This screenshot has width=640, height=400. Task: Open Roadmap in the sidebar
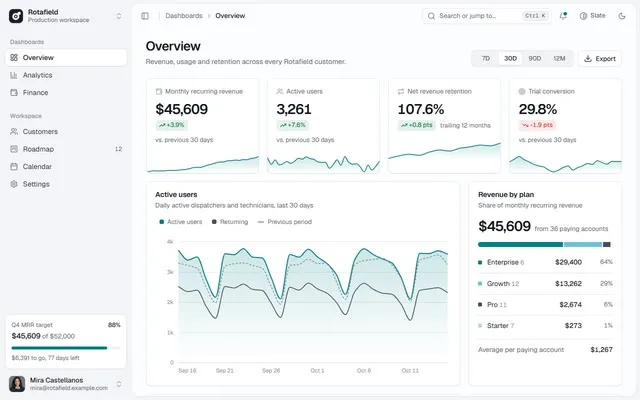pos(66,149)
